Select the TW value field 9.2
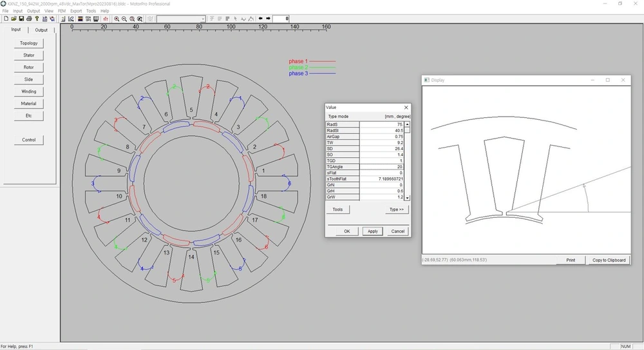Image resolution: width=644 pixels, height=350 pixels. click(381, 142)
